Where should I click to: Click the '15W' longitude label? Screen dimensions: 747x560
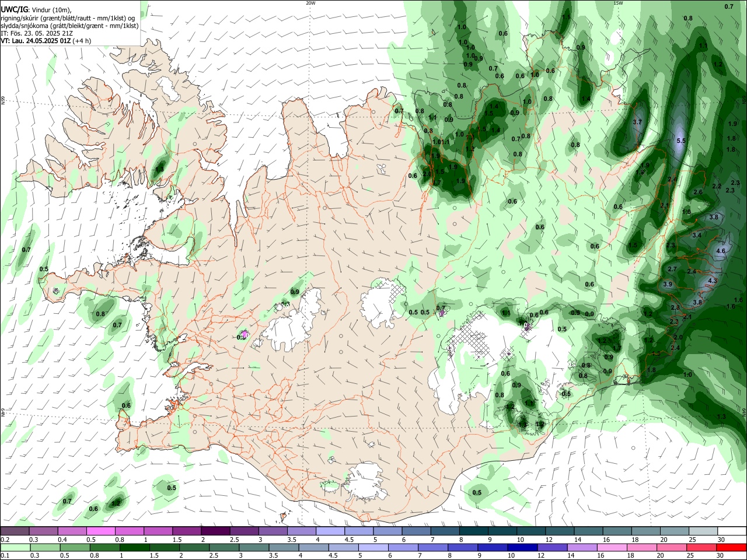click(617, 3)
